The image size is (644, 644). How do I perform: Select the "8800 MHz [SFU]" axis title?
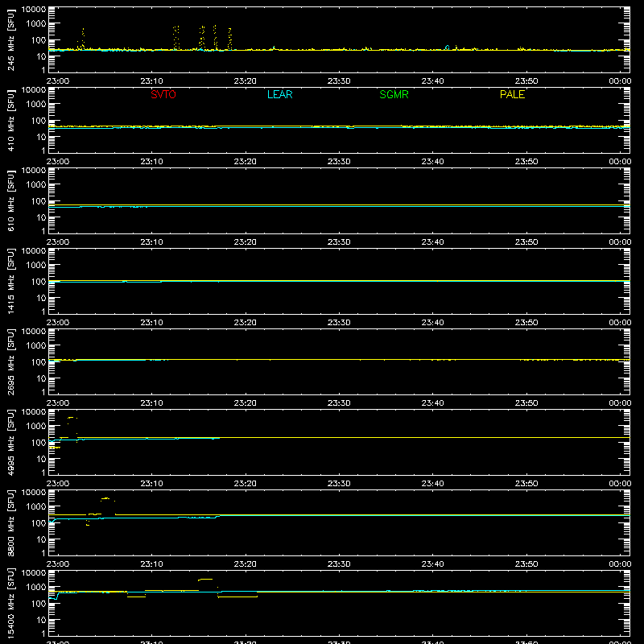click(11, 523)
